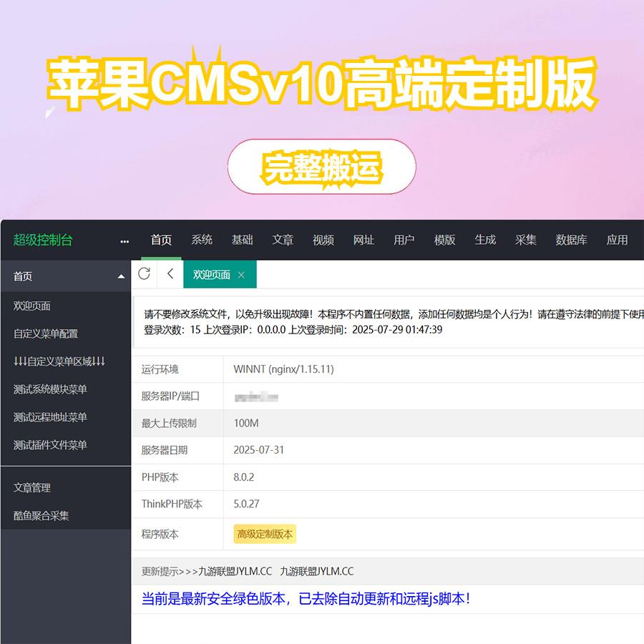Viewport: 644px width, 644px height.
Task: Click the server date 2025-07-31
Action: (259, 450)
